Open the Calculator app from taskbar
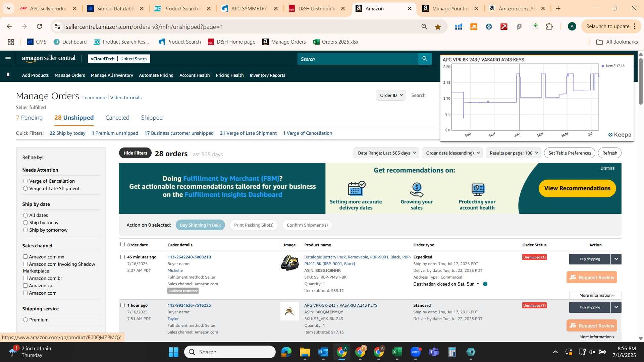Screen dimensions: 644x362 coord(452,352)
